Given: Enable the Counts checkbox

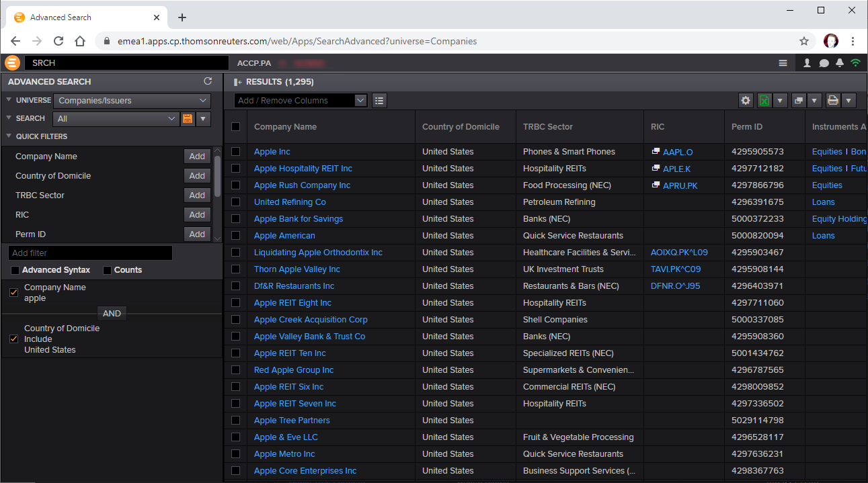Looking at the screenshot, I should click(x=107, y=270).
